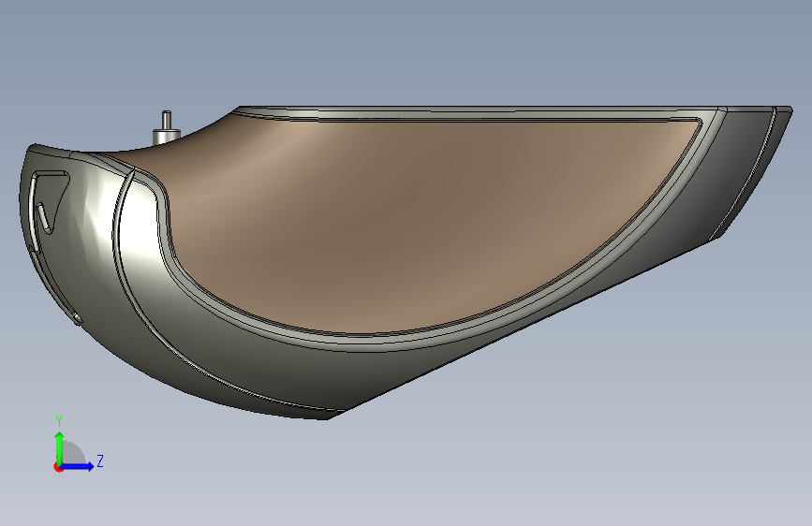The height and width of the screenshot is (526, 812).
Task: Click the "Y" axis label
Action: tap(59, 421)
